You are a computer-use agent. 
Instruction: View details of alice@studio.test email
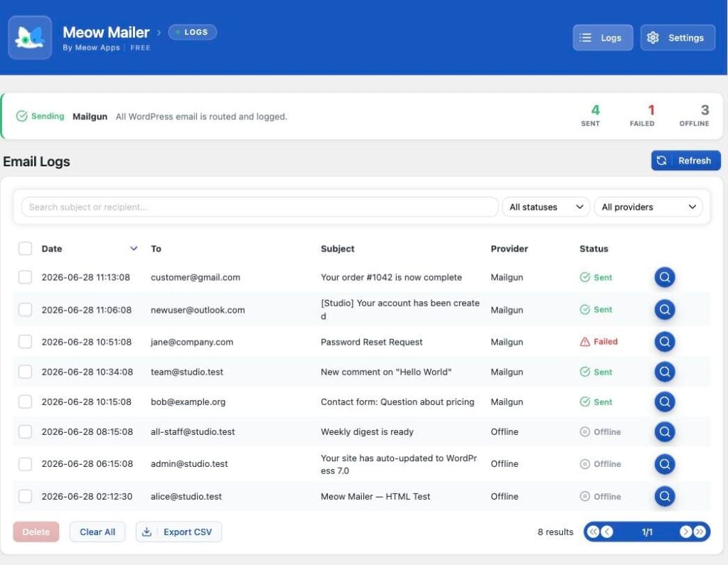point(665,496)
